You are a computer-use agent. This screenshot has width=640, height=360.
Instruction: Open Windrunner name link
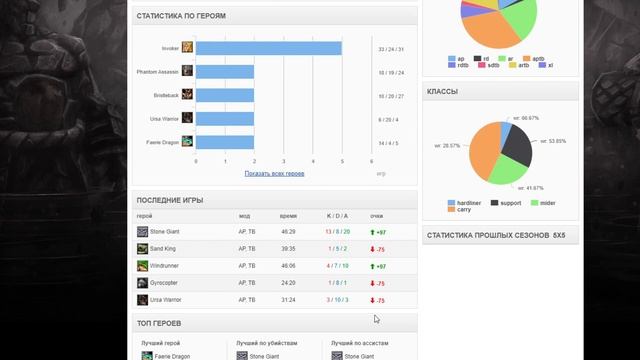click(164, 266)
